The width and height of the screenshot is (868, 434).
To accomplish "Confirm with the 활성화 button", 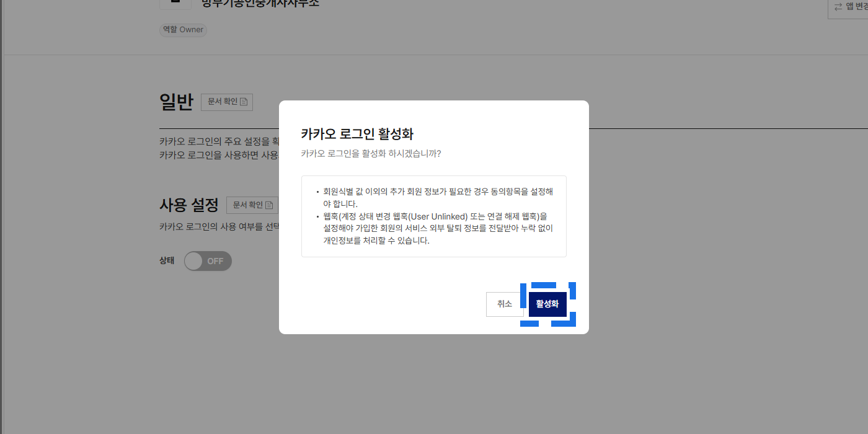I will click(547, 304).
